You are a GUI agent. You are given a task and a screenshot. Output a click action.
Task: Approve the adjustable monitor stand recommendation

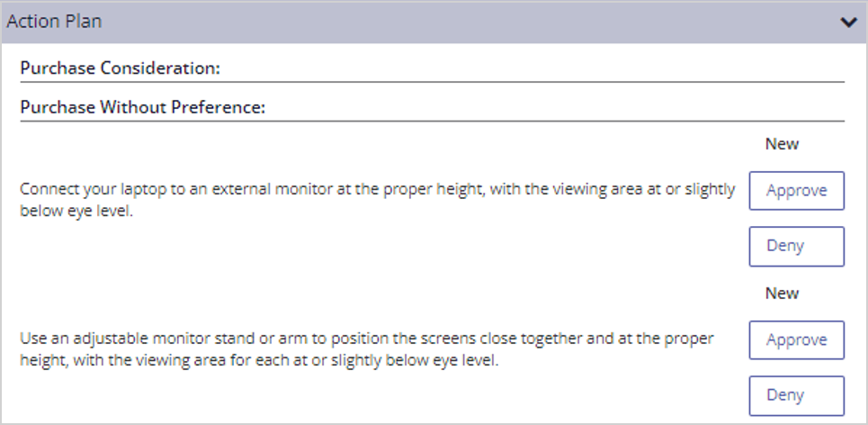[x=797, y=339]
